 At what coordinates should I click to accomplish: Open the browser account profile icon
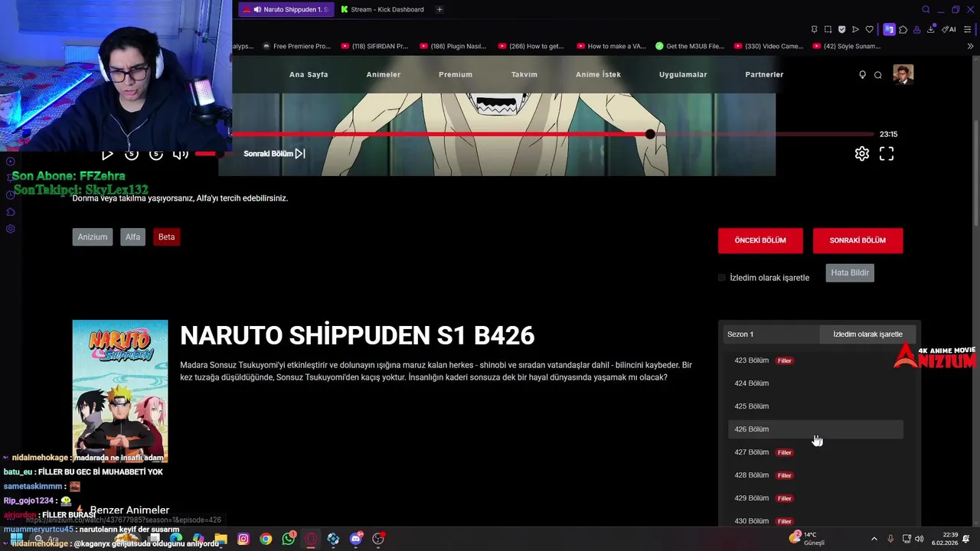(916, 30)
